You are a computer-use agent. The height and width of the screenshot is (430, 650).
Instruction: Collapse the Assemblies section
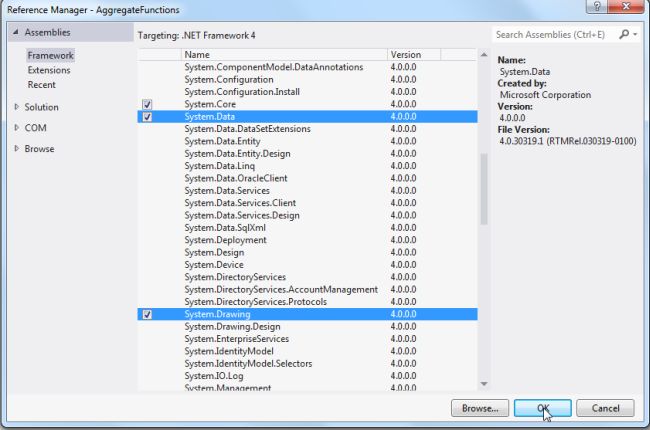click(x=16, y=32)
